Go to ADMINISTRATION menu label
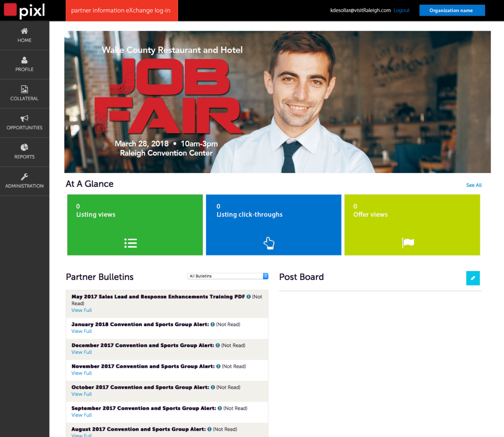 click(24, 186)
